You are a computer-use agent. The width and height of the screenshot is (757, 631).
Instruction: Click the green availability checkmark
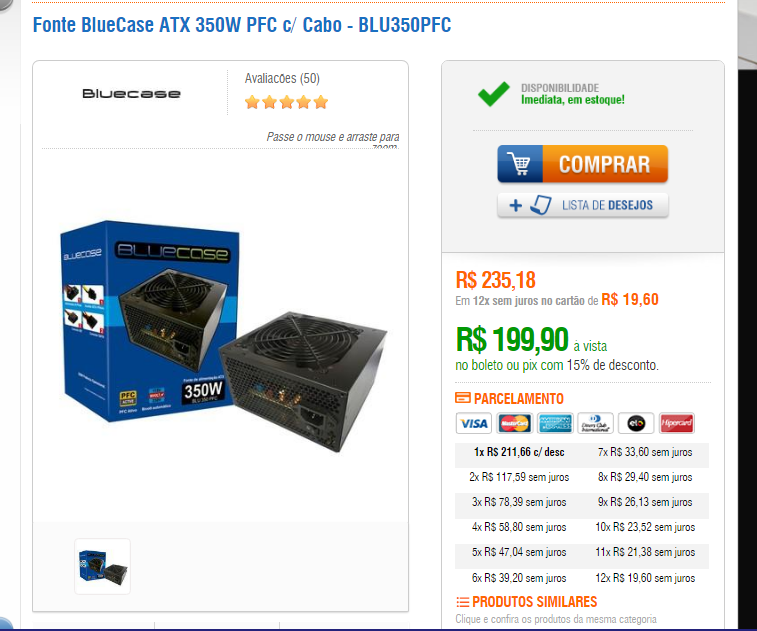[493, 94]
